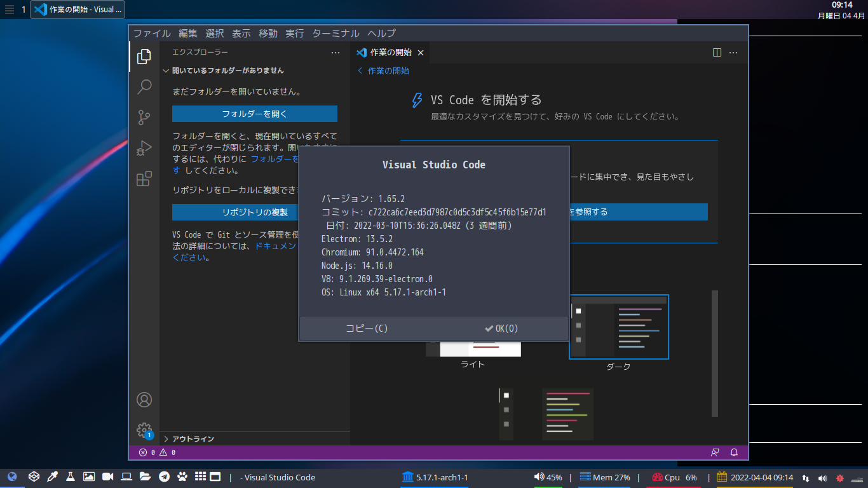Go back via 作業の開始 breadcrumb link

pyautogui.click(x=383, y=71)
